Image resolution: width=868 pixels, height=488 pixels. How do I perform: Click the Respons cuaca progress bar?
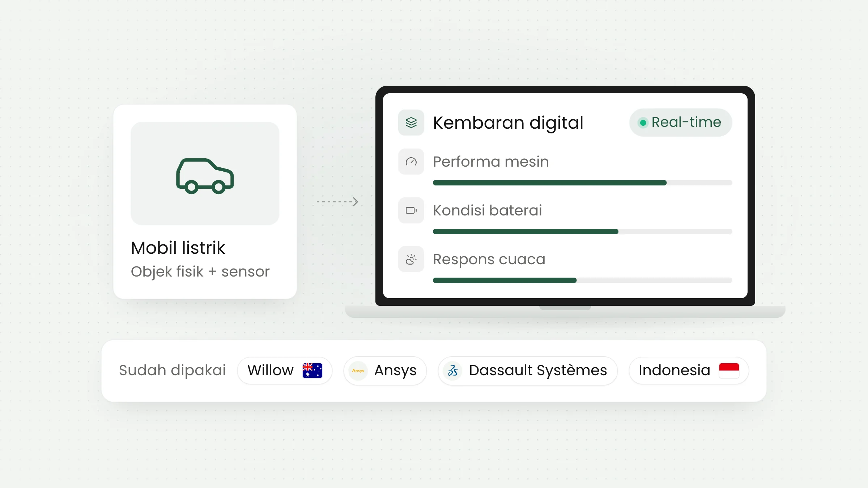tap(583, 281)
